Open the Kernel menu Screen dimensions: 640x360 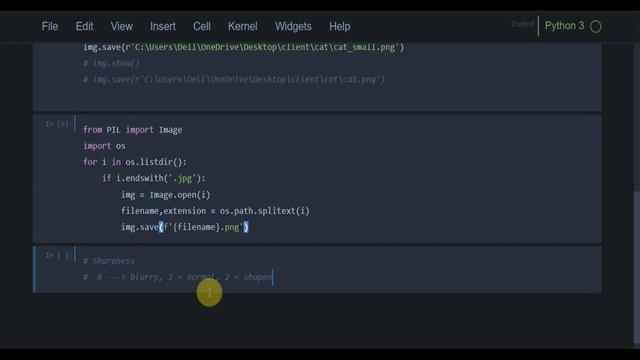pyautogui.click(x=242, y=27)
